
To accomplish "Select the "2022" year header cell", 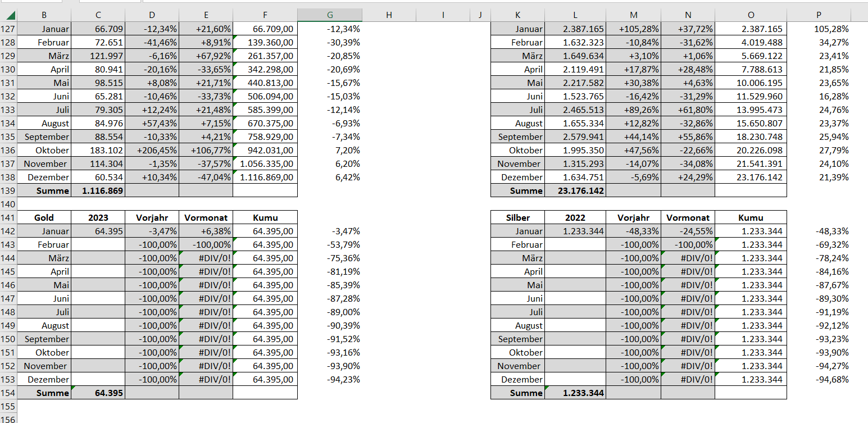I will pyautogui.click(x=575, y=218).
